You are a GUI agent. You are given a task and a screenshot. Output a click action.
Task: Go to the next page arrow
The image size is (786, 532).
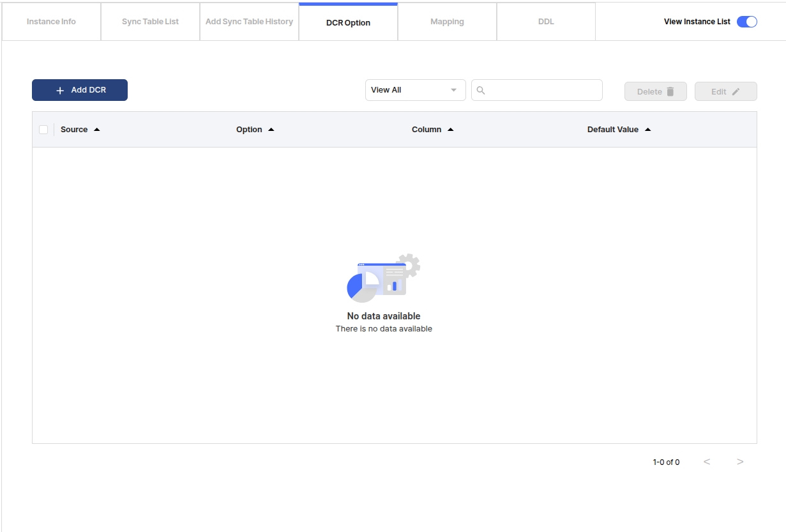(x=740, y=462)
